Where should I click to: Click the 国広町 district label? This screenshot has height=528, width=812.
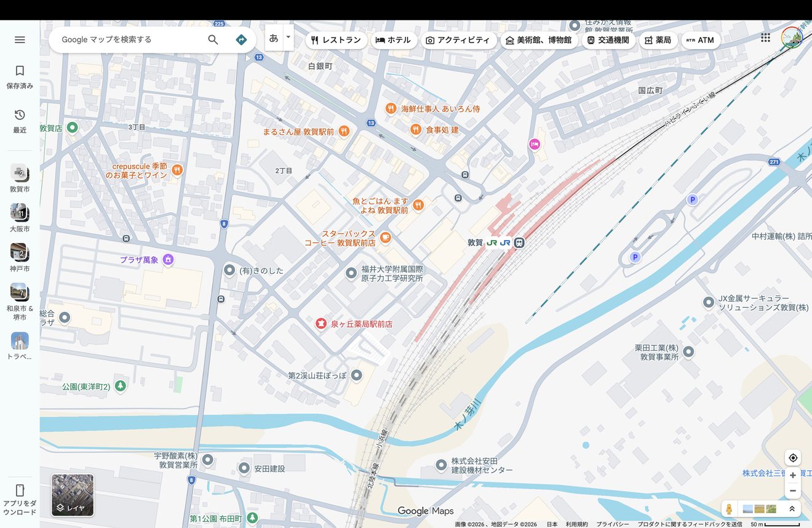(x=650, y=90)
